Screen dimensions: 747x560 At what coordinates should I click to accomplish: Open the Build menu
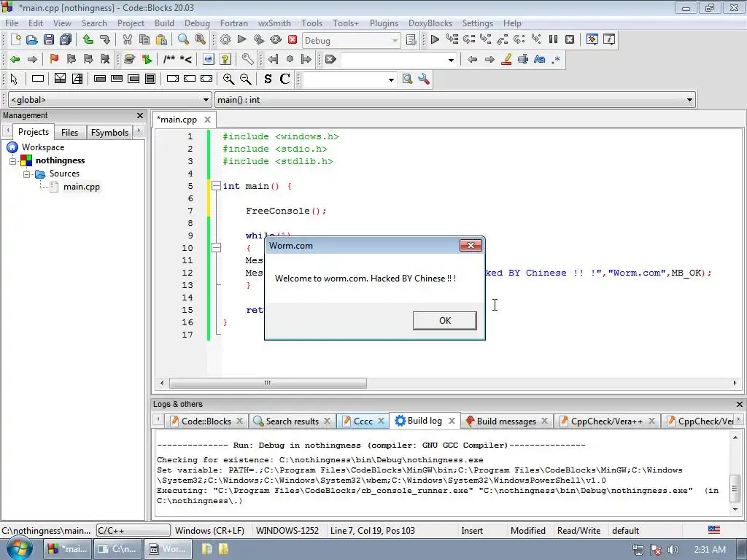click(x=164, y=23)
